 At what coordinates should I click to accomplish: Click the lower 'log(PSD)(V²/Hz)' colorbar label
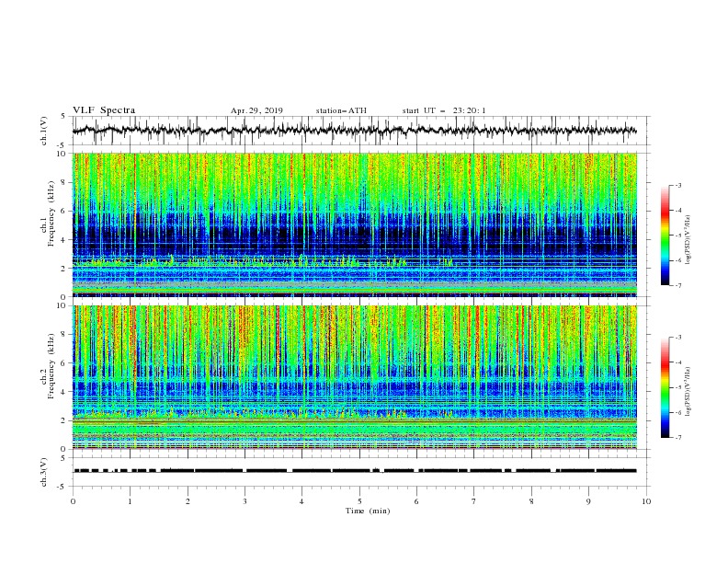[x=688, y=392]
